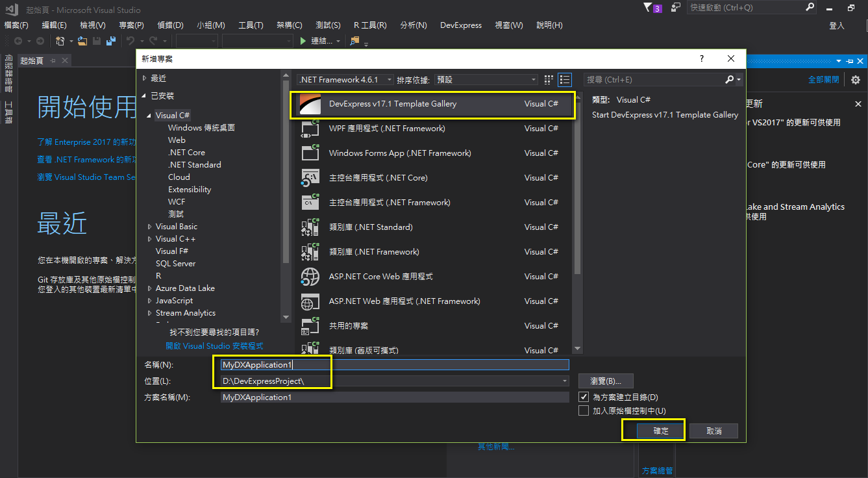Click the Quick Launch search magnifier
Viewport: 868px width, 478px height.
point(810,7)
